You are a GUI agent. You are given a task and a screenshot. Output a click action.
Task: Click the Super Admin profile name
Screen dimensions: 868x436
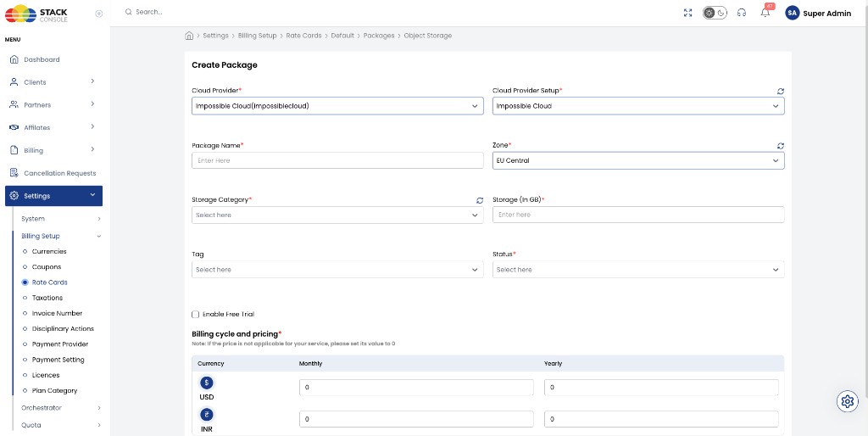click(x=827, y=14)
